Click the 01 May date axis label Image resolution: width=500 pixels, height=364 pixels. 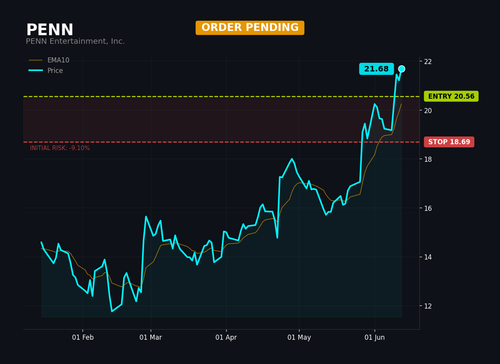click(x=299, y=337)
